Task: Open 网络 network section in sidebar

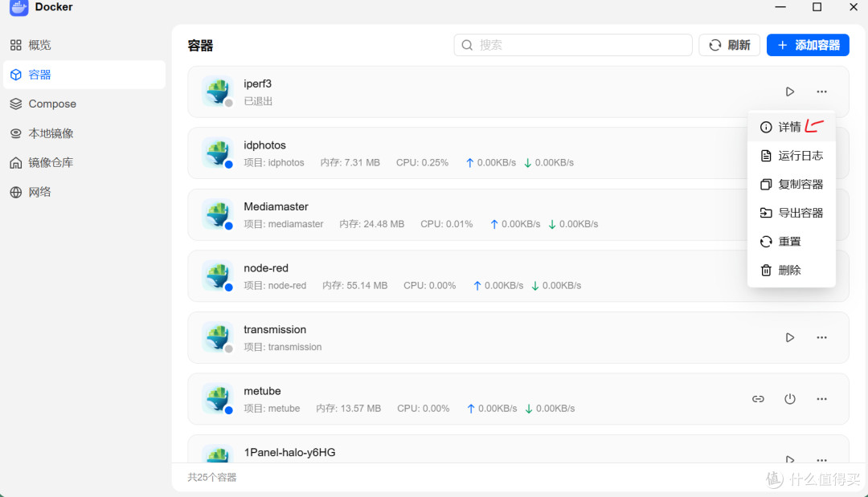Action: (x=84, y=193)
